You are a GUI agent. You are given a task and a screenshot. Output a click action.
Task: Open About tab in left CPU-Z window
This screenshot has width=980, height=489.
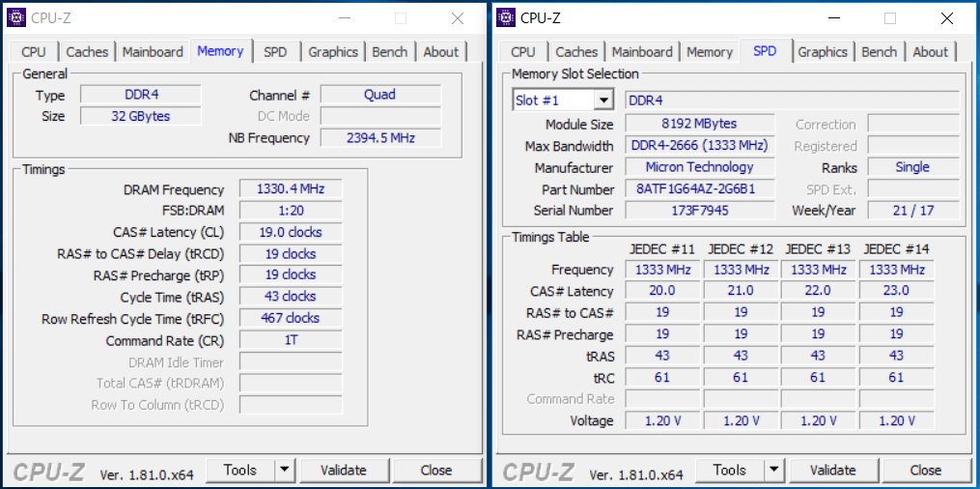[x=441, y=52]
